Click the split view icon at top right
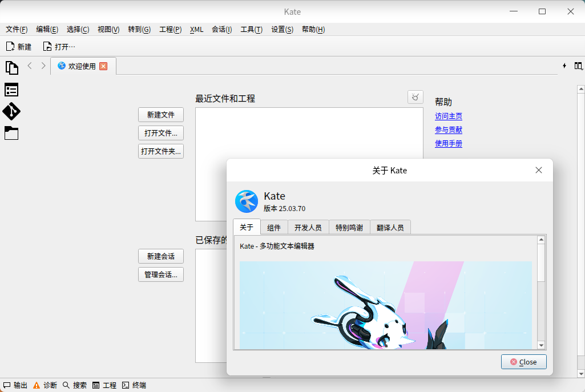585x392 pixels. coord(578,66)
